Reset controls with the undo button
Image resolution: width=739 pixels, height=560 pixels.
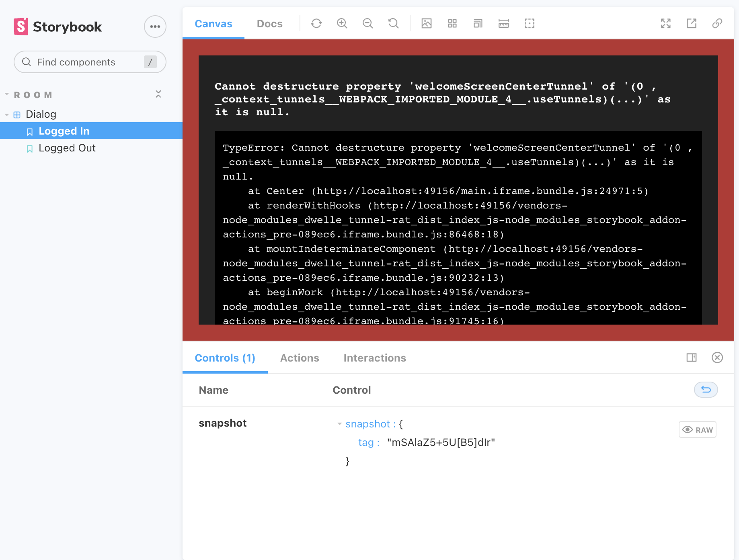click(x=706, y=390)
